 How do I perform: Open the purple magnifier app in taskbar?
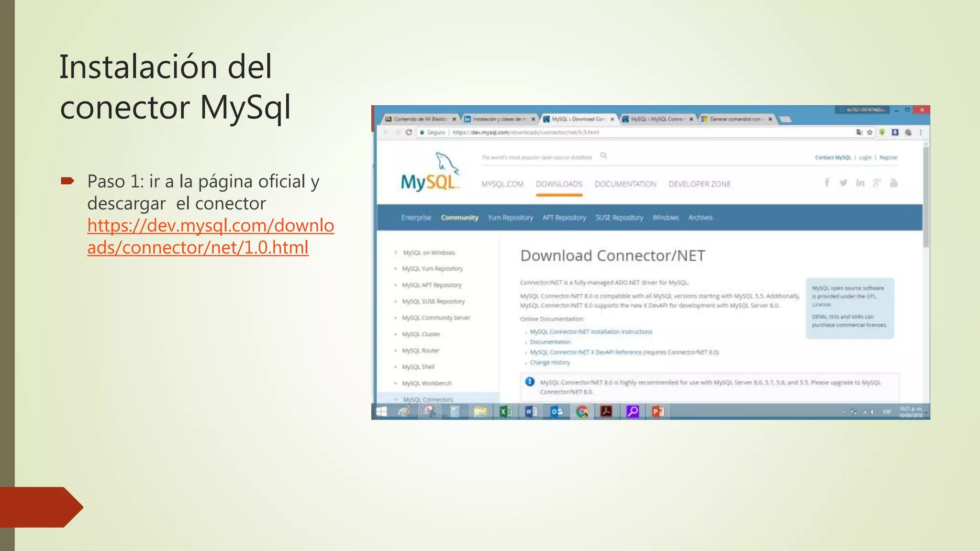click(x=633, y=412)
